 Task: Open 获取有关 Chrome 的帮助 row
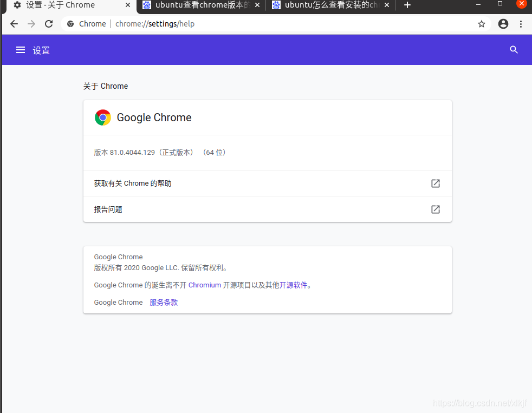(x=268, y=183)
